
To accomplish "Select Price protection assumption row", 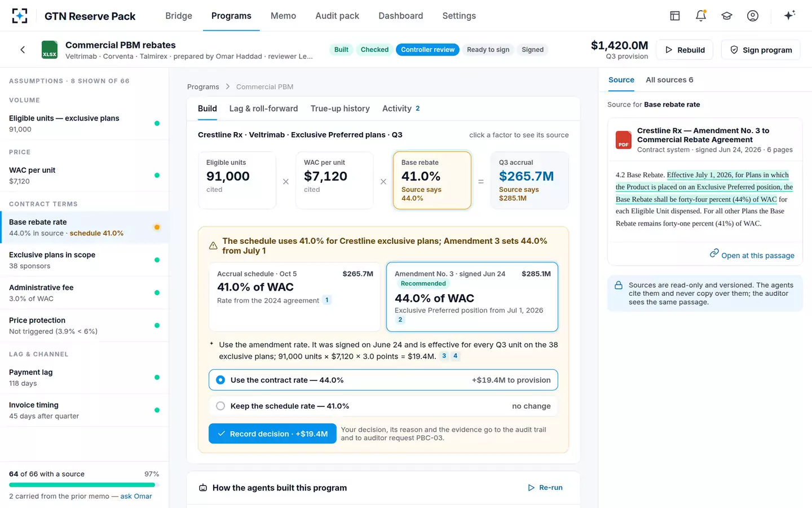I will tap(85, 326).
